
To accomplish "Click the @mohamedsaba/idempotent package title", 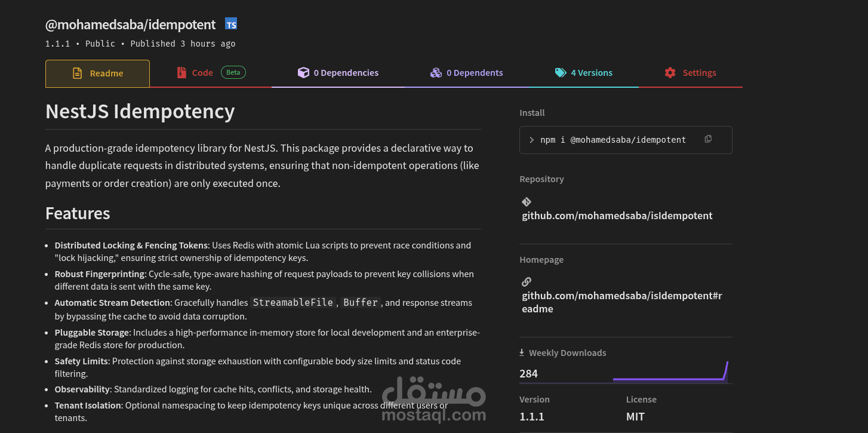I will (x=130, y=24).
